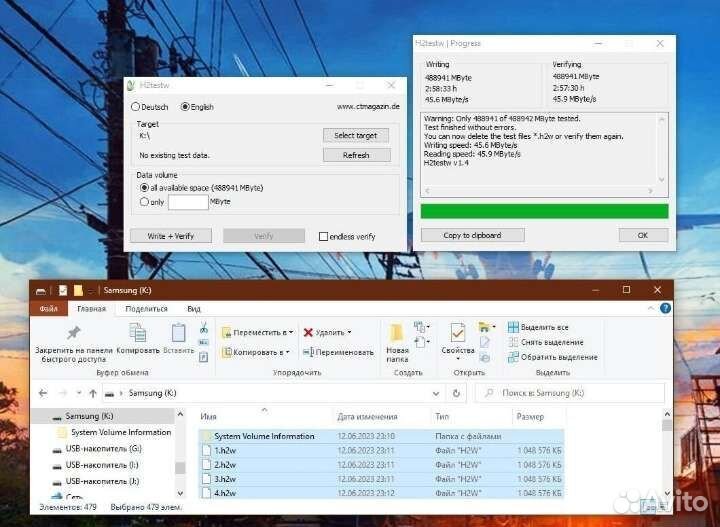The width and height of the screenshot is (720, 527).
Task: Select the 'only' data volume radio button
Action: click(144, 201)
